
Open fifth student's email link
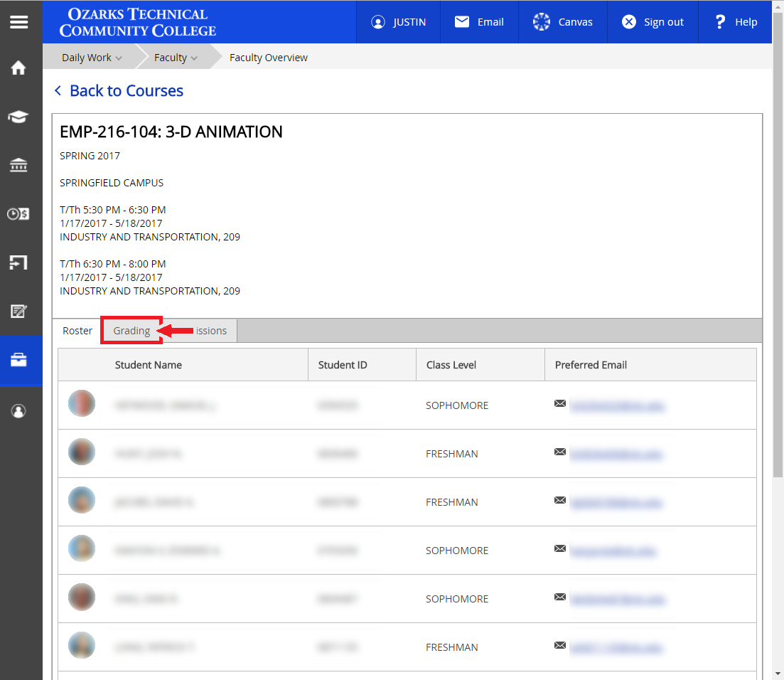coord(617,600)
